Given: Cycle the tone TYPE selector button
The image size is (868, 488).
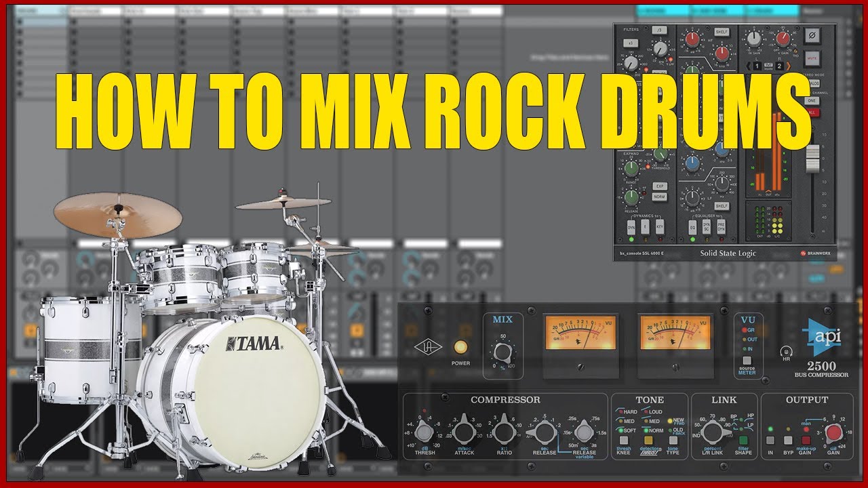Looking at the screenshot, I should click(x=673, y=440).
